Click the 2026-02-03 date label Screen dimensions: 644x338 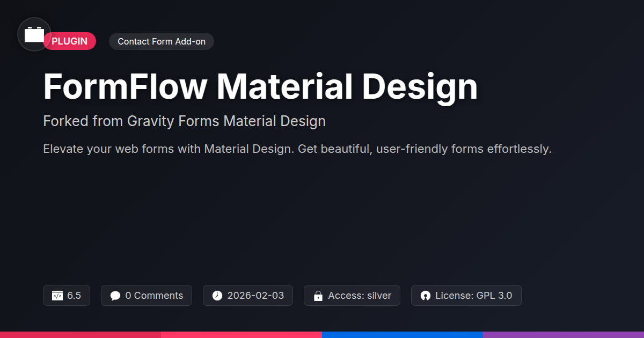click(255, 296)
